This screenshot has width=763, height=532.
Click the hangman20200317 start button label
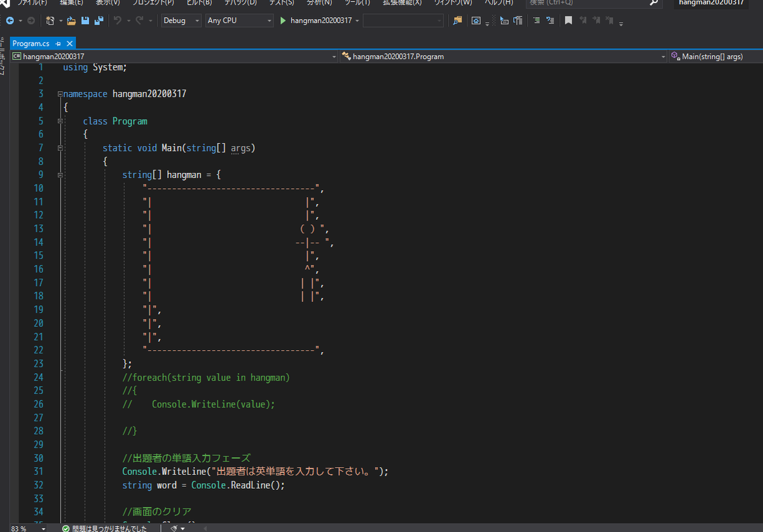321,20
